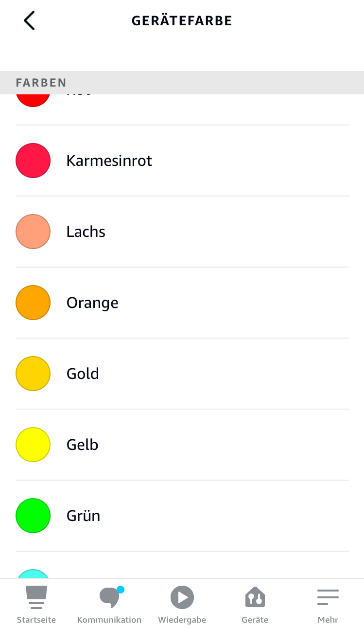Pick the Gold color swatch
This screenshot has width=364, height=628.
coord(33,374)
